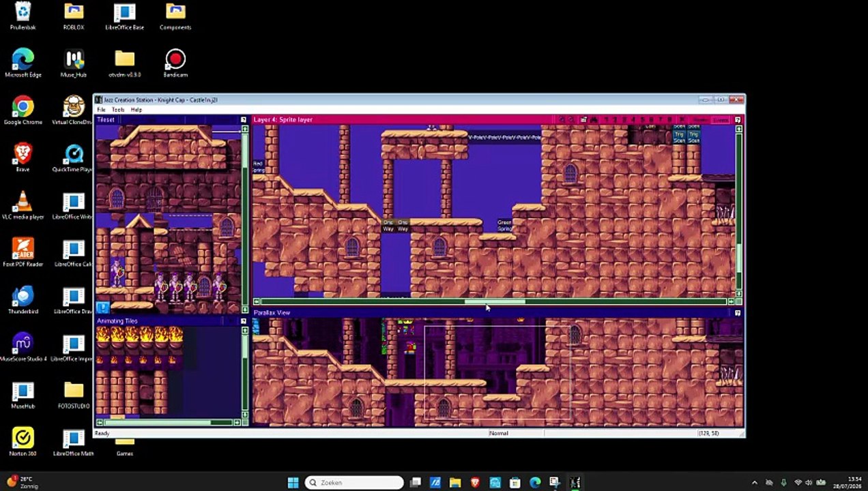Image resolution: width=868 pixels, height=491 pixels.
Task: Switch to layer 2 in layer toolbar
Action: [615, 119]
